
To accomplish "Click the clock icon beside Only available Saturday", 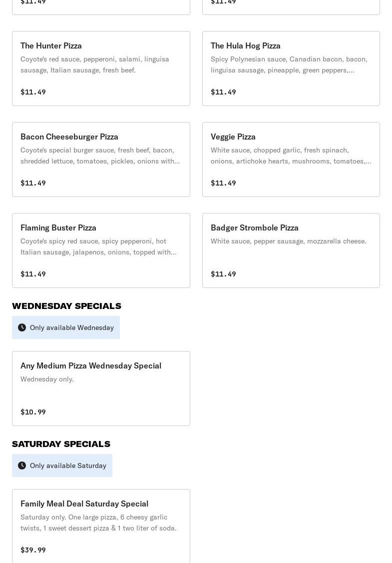I will tap(22, 465).
